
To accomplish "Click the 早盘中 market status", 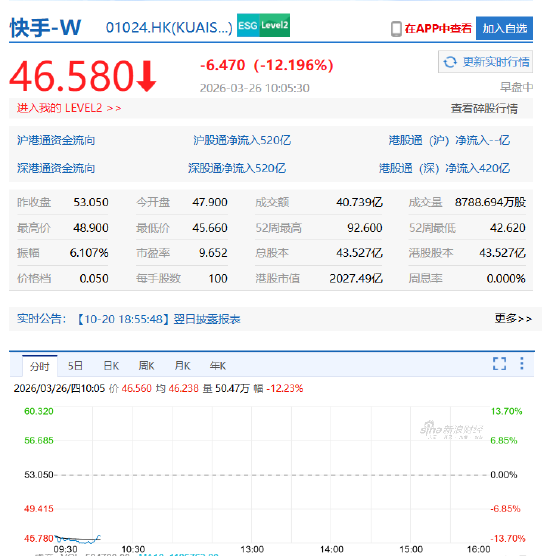I will [x=516, y=87].
